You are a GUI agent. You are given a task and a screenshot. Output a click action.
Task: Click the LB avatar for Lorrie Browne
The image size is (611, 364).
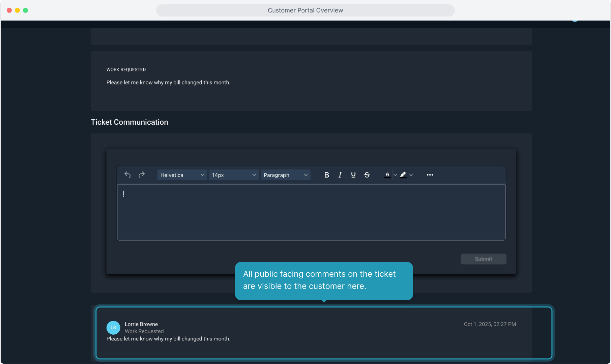click(113, 328)
